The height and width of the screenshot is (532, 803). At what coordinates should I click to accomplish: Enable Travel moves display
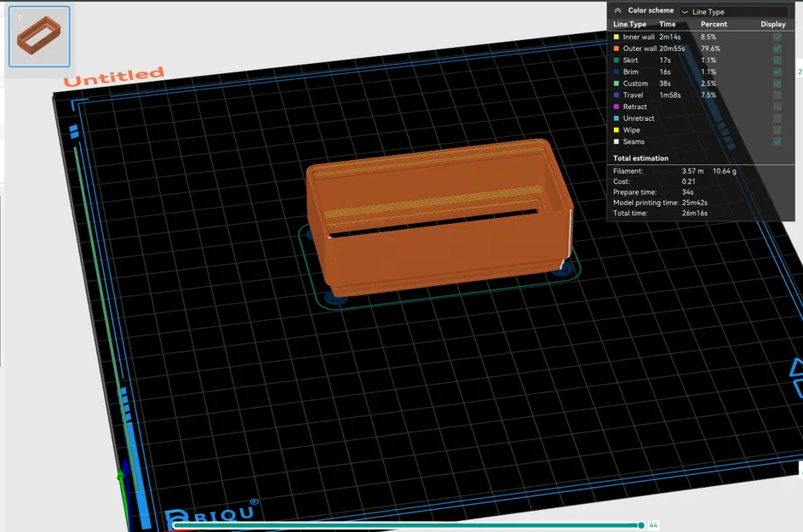coord(777,95)
